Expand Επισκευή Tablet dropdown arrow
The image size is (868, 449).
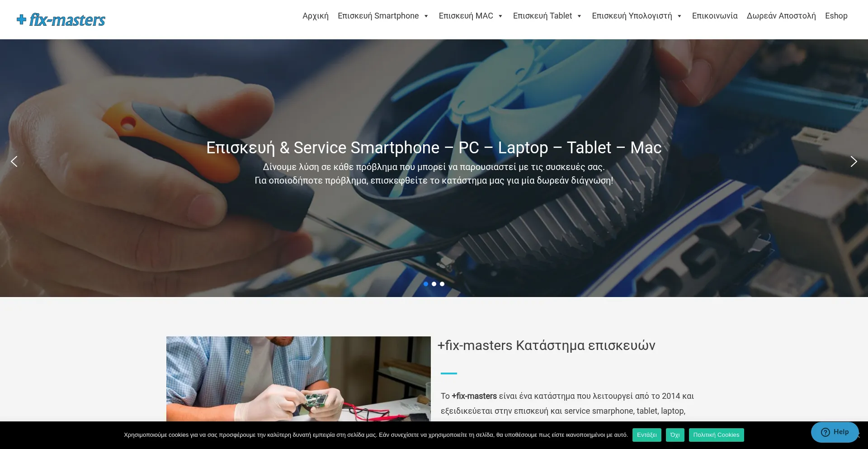(579, 16)
